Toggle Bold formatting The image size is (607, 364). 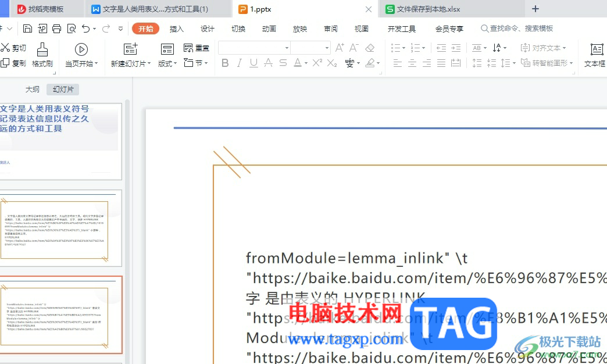coord(225,63)
